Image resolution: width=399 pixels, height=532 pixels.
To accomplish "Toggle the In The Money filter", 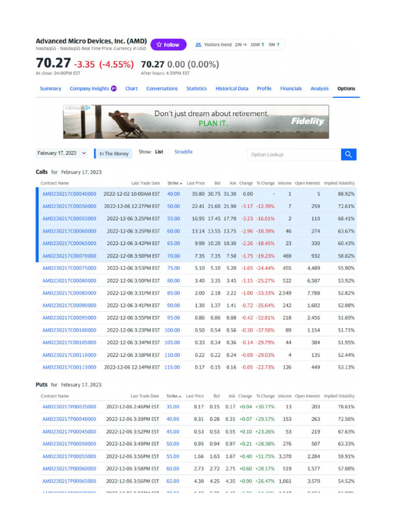I will pos(113,154).
